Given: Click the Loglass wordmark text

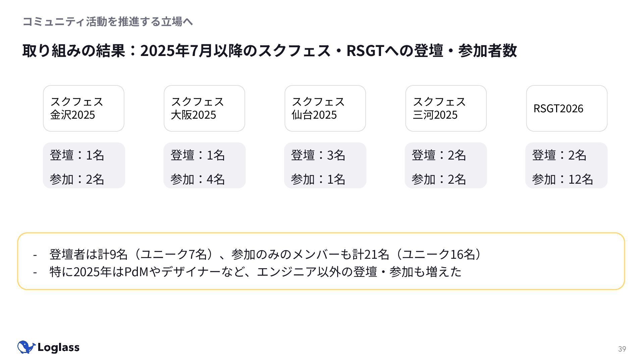Looking at the screenshot, I should coord(58,348).
